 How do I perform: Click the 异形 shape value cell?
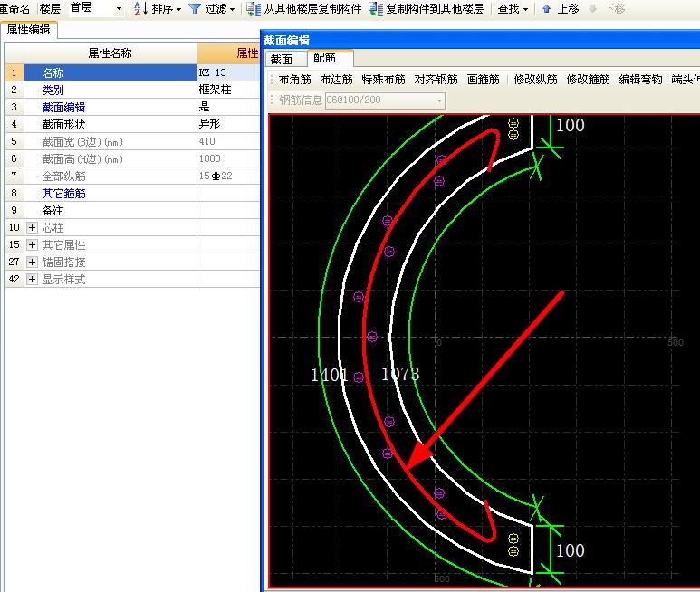[228, 124]
